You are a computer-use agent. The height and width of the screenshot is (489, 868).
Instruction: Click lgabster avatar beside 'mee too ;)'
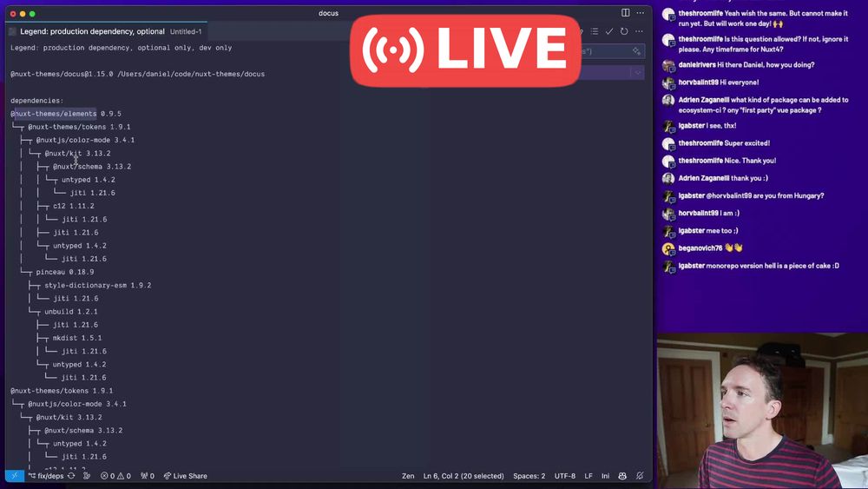pyautogui.click(x=668, y=232)
